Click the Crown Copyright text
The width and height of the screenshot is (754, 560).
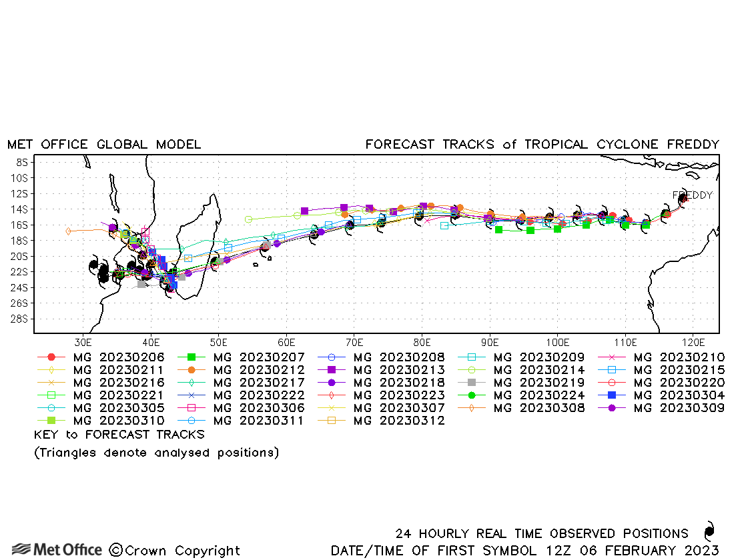[x=182, y=551]
